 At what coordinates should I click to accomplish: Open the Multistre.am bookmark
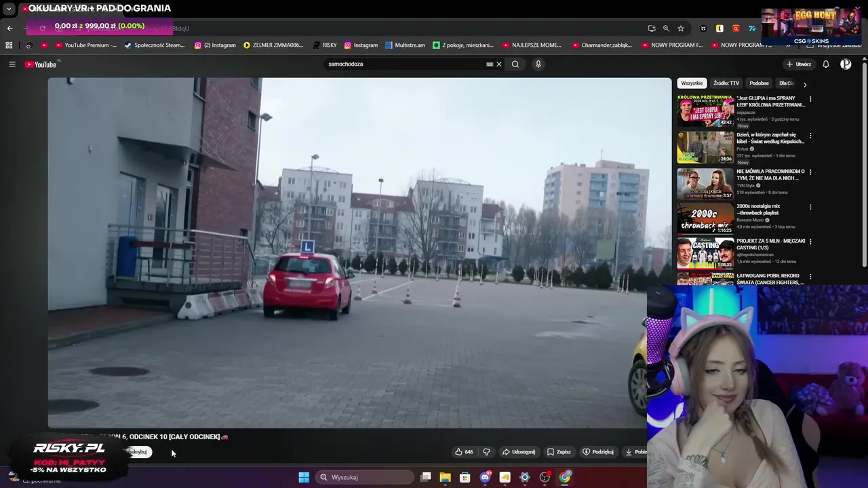pyautogui.click(x=405, y=45)
